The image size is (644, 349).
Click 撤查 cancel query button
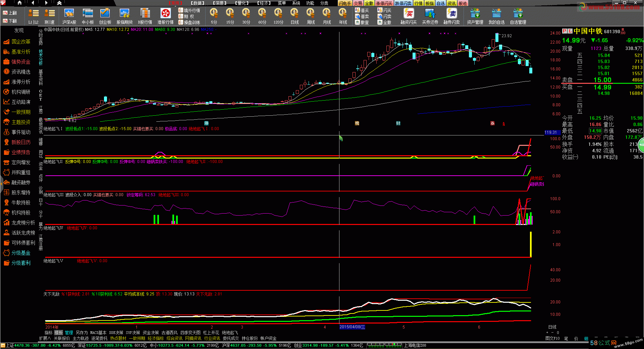pos(362,22)
